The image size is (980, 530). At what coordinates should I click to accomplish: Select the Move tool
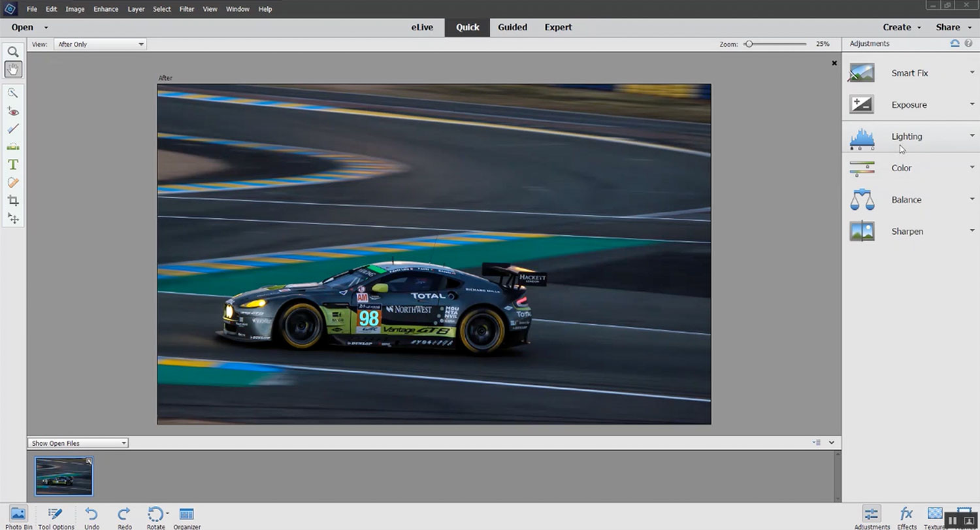pos(13,218)
